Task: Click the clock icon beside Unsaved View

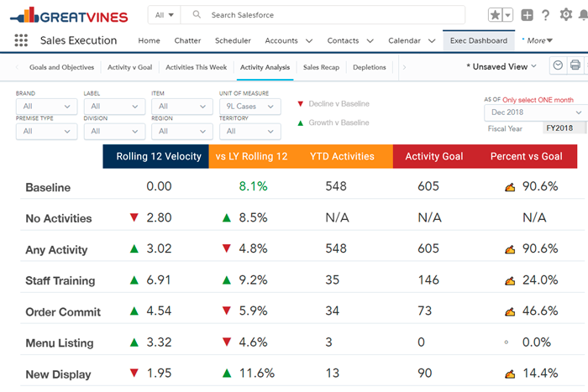Action: click(x=558, y=66)
